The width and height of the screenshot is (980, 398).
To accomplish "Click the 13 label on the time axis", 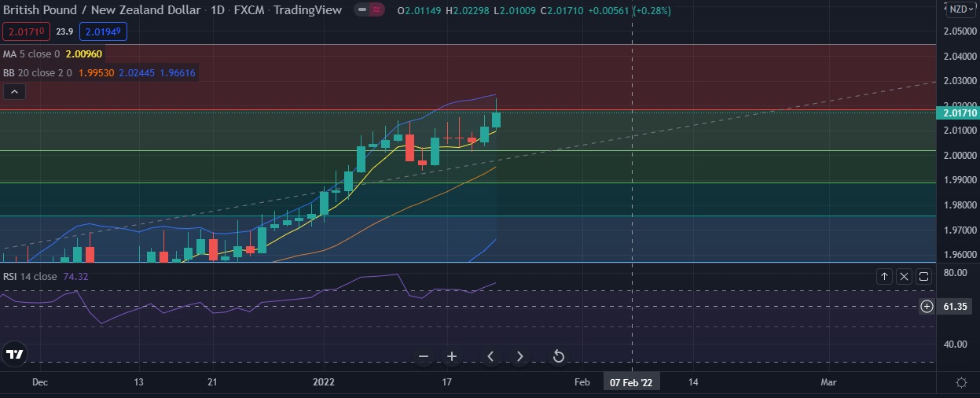I will tap(139, 381).
